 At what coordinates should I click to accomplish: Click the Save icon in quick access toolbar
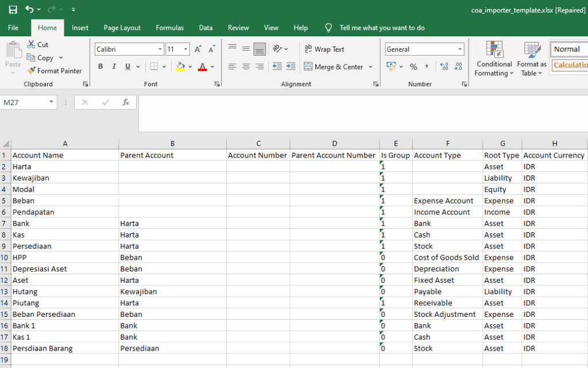pos(13,10)
